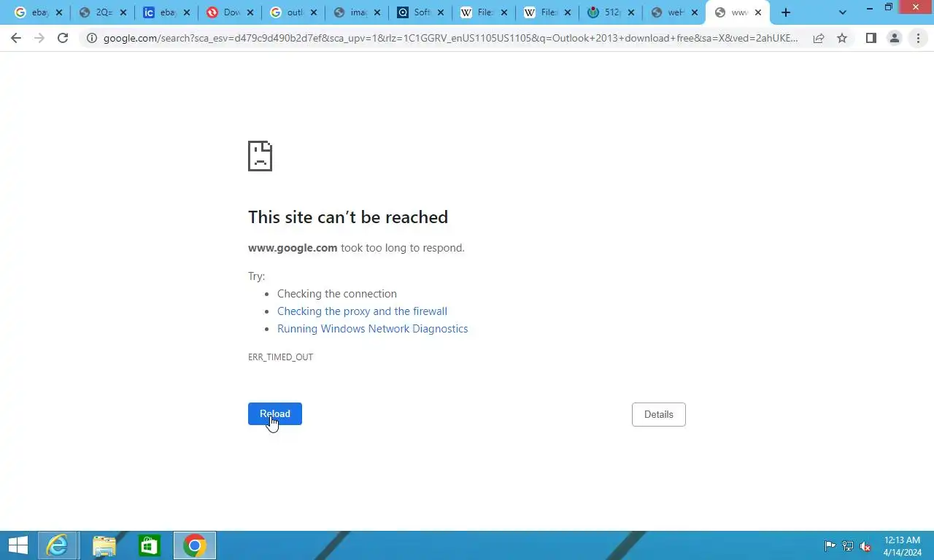934x560 pixels.
Task: Close the 'outl' tab
Action: tap(313, 12)
